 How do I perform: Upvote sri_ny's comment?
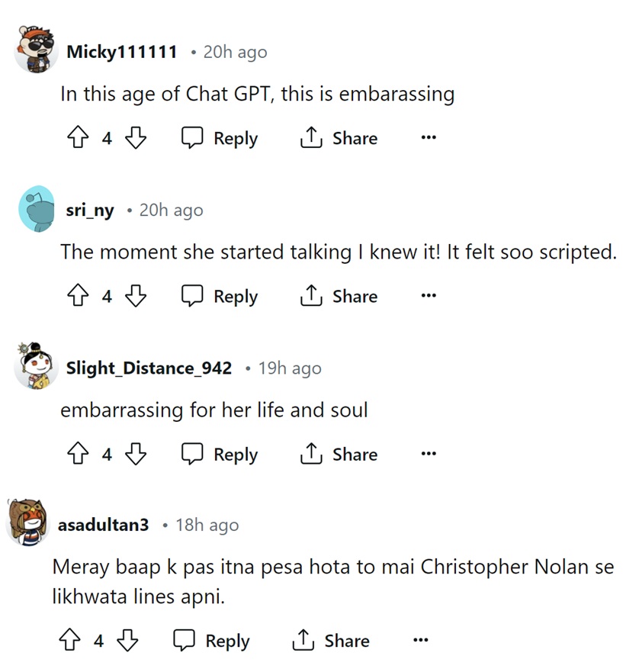(79, 296)
